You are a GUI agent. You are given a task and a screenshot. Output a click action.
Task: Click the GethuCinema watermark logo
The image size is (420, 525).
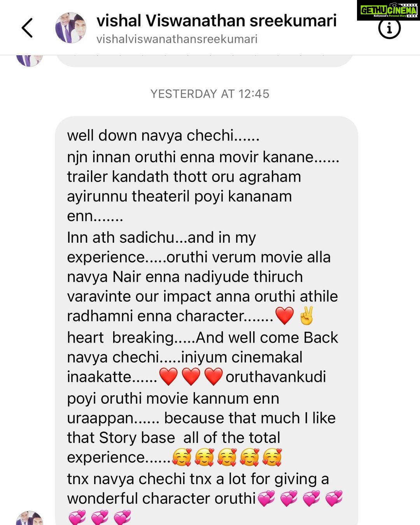[388, 10]
